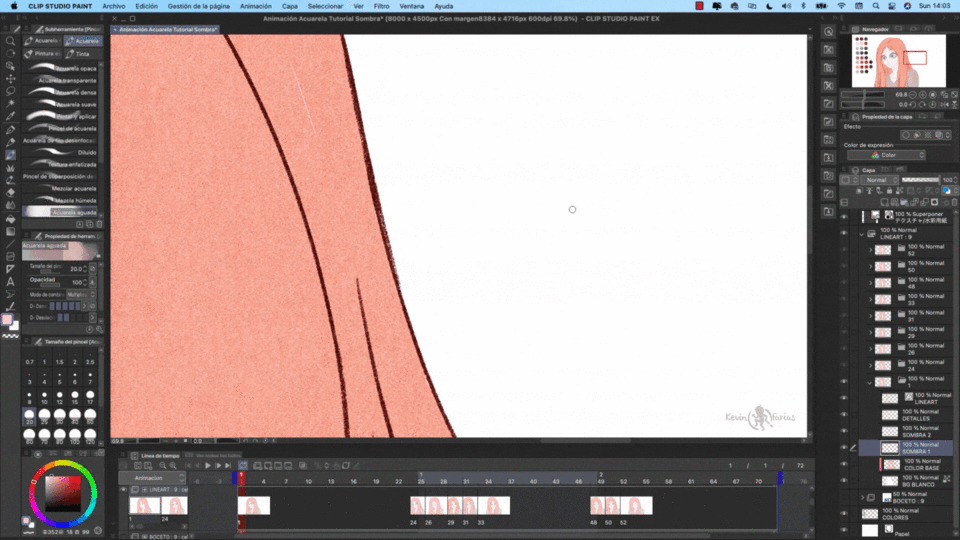
Task: Choose the Acuarela opaca brush
Action: pyautogui.click(x=61, y=68)
